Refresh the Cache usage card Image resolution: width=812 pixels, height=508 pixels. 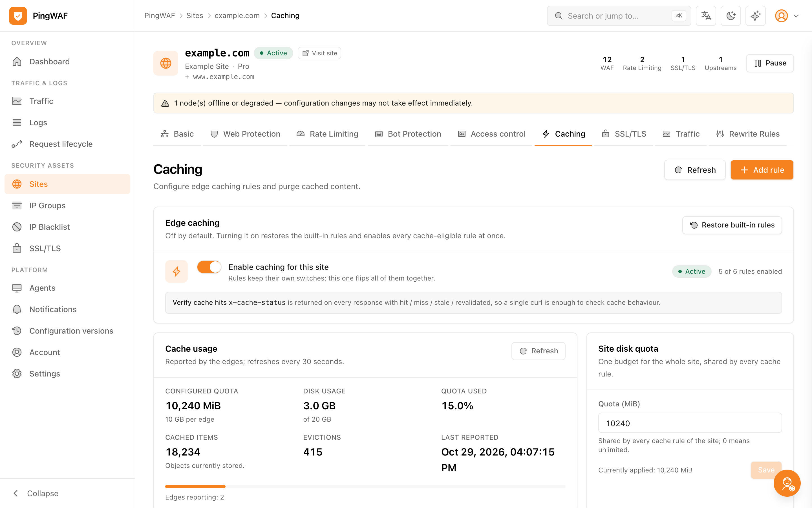(x=538, y=351)
